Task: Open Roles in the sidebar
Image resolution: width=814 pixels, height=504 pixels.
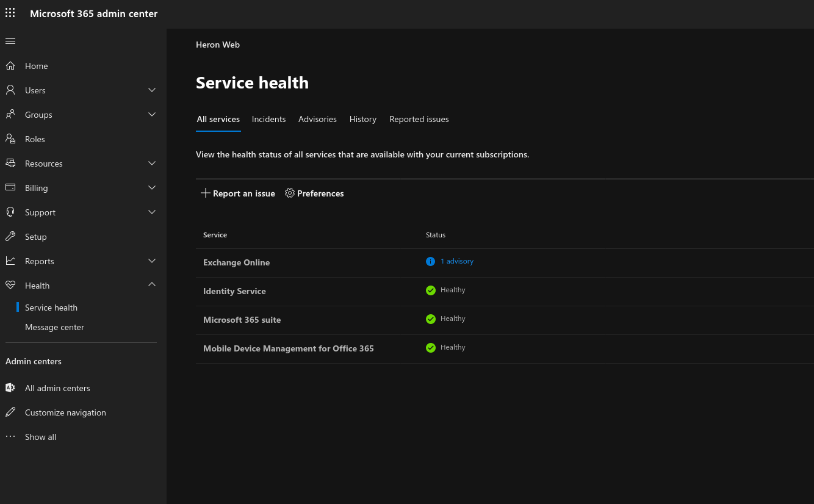Action: 81,139
